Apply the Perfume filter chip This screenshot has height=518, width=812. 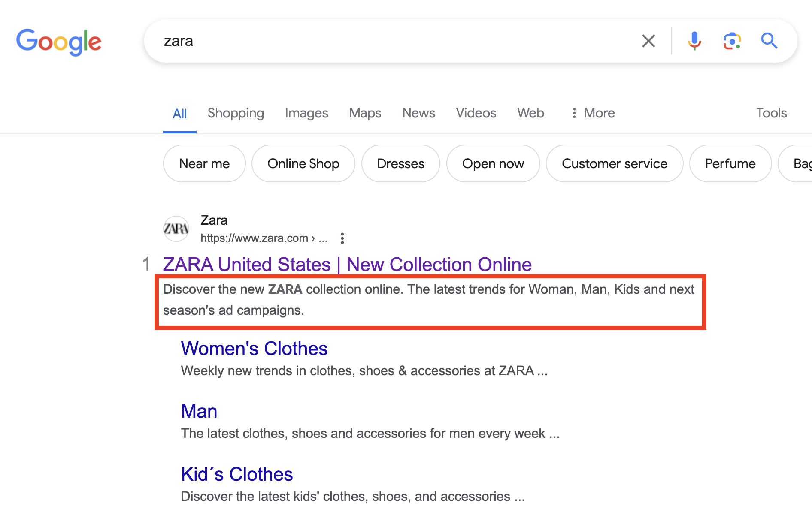point(730,163)
